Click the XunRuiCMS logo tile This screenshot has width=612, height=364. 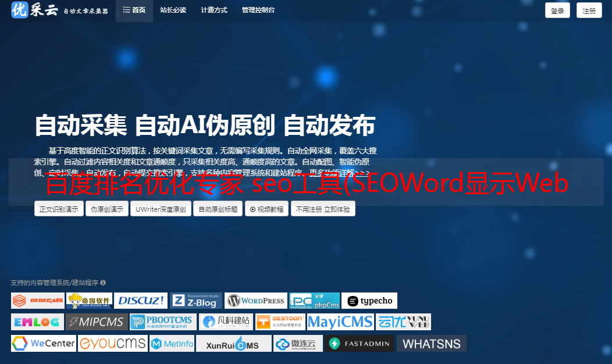pos(234,343)
